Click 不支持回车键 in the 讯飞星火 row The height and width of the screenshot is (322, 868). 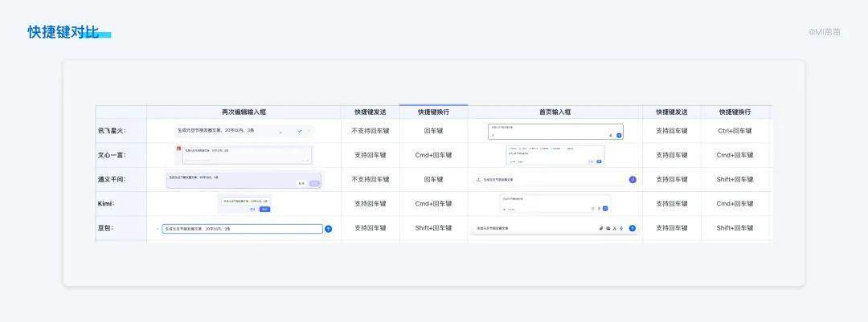(371, 131)
